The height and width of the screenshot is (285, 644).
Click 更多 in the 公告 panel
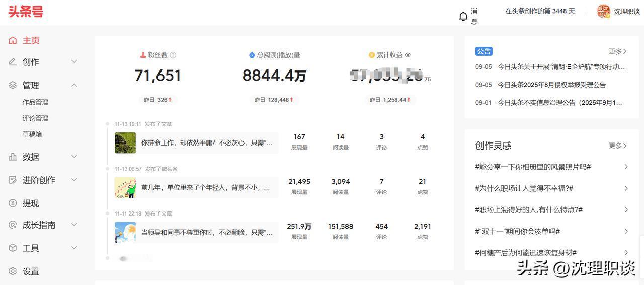click(x=618, y=51)
